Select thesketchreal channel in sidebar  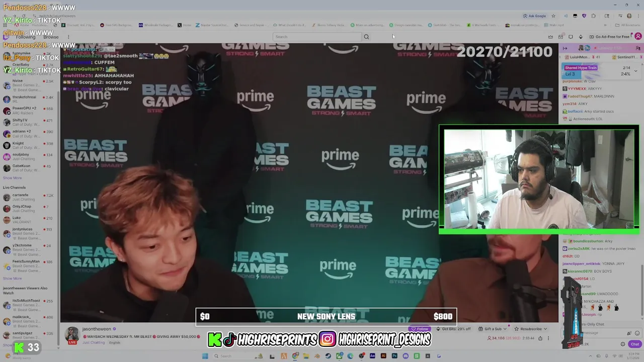(x=29, y=99)
